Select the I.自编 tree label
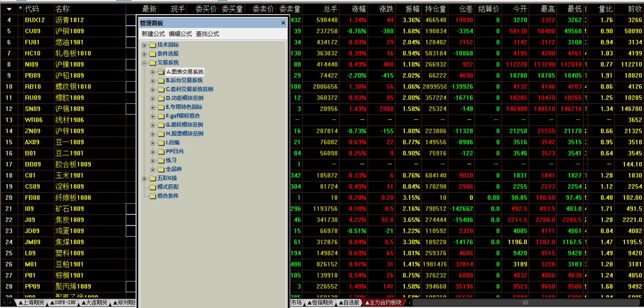Image resolution: width=644 pixels, height=308 pixels. [x=173, y=142]
